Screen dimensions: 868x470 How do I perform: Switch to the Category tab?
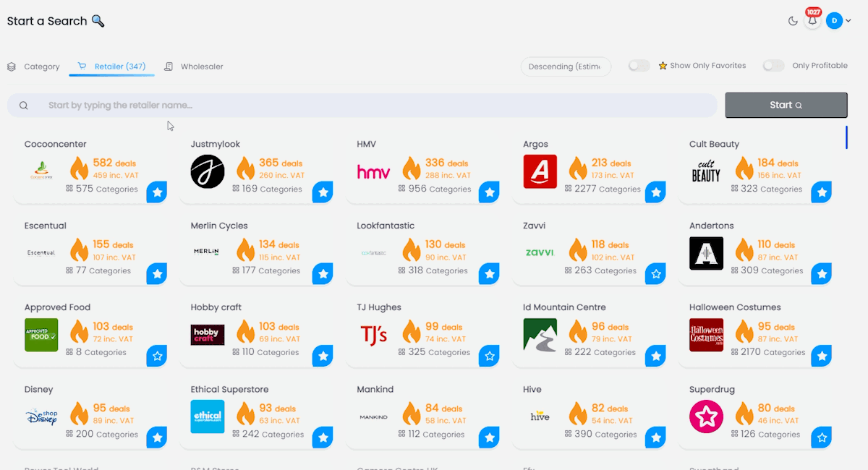(33, 67)
